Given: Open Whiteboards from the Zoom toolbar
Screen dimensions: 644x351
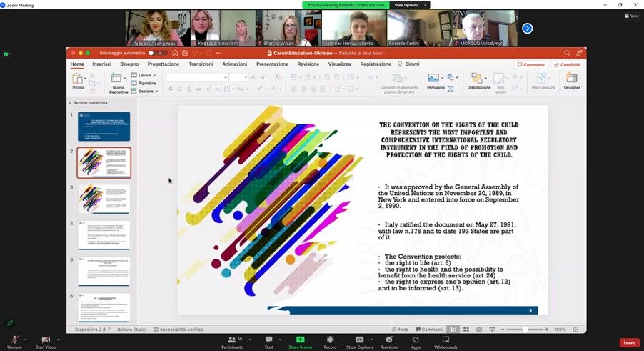Looking at the screenshot, I should coord(446,340).
